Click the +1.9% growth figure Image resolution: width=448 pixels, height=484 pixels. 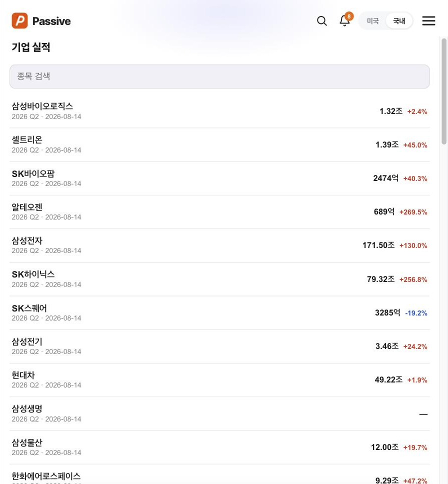pos(417,380)
